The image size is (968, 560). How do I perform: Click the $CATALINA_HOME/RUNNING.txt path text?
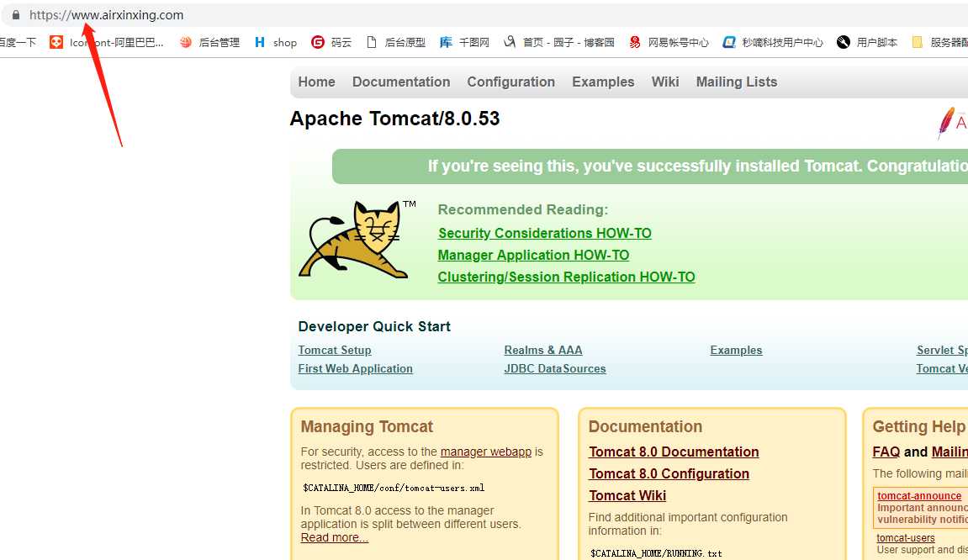click(656, 553)
